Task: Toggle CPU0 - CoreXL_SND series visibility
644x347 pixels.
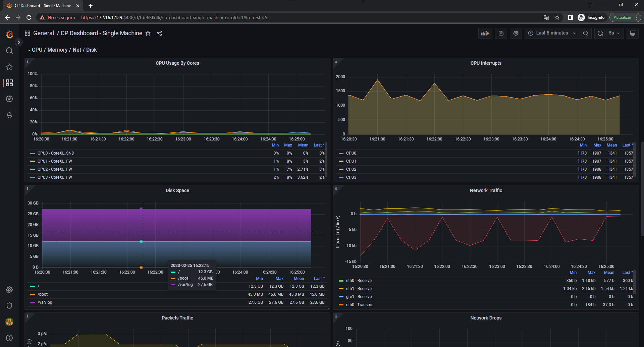Action: pos(56,153)
